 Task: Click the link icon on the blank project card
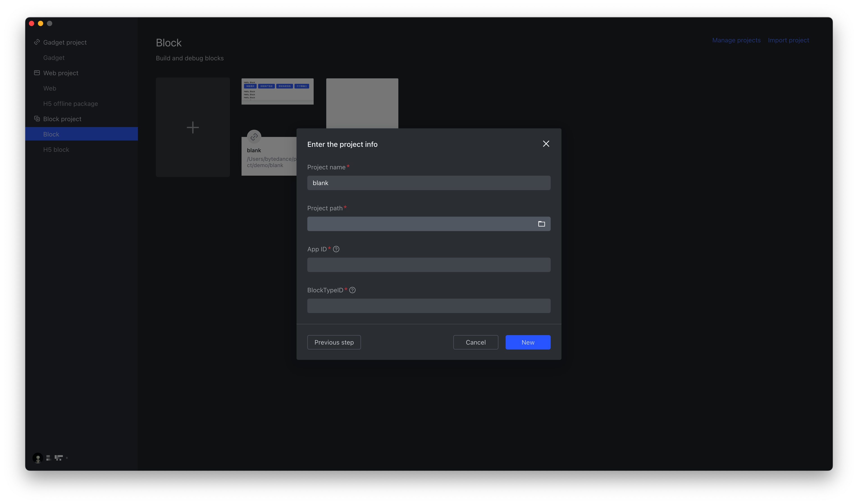point(254,137)
